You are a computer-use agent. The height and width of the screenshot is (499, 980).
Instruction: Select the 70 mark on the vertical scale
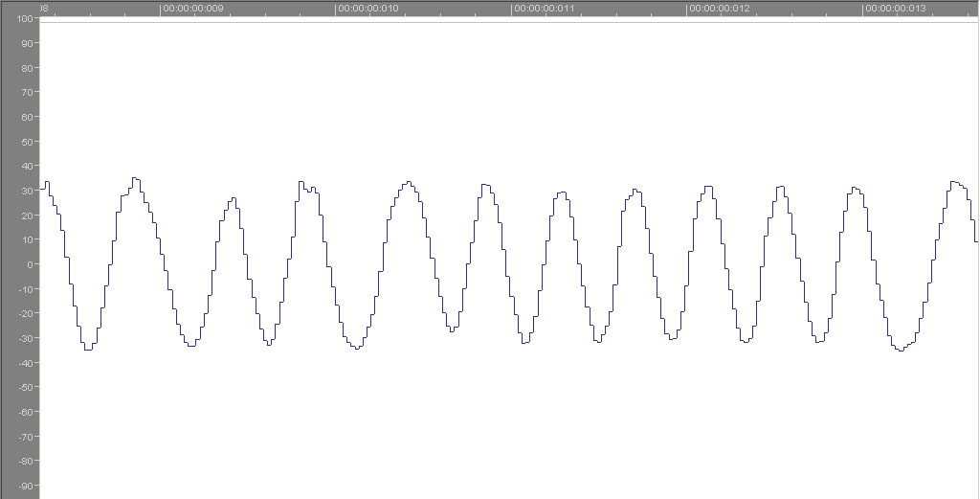(29, 93)
